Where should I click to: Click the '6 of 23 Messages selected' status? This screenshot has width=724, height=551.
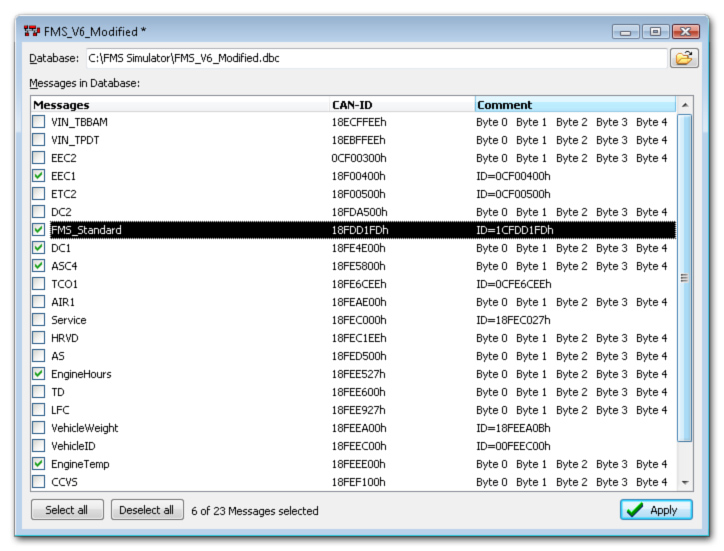point(255,511)
